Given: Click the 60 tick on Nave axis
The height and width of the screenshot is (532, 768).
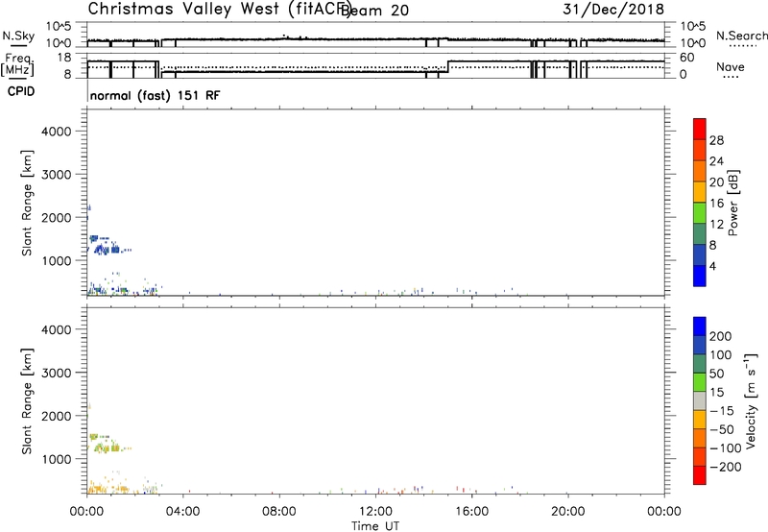Looking at the screenshot, I should (687, 58).
